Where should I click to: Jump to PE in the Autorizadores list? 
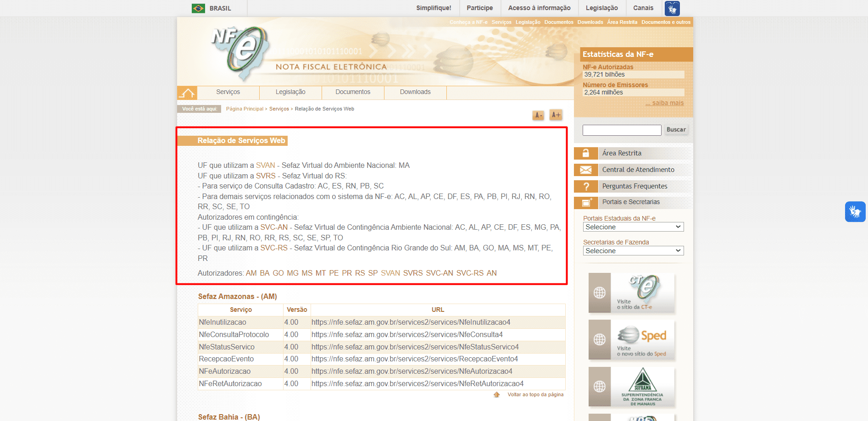tap(334, 273)
